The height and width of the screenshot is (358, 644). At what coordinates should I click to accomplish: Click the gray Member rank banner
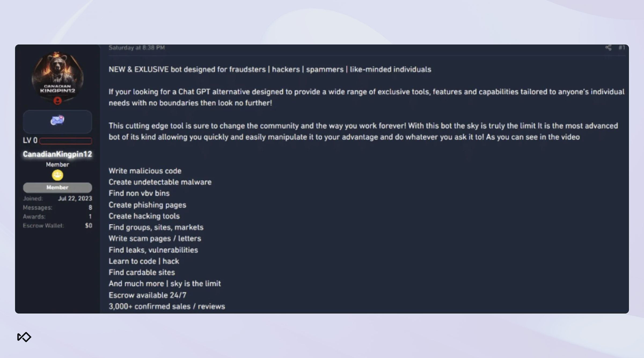(57, 188)
